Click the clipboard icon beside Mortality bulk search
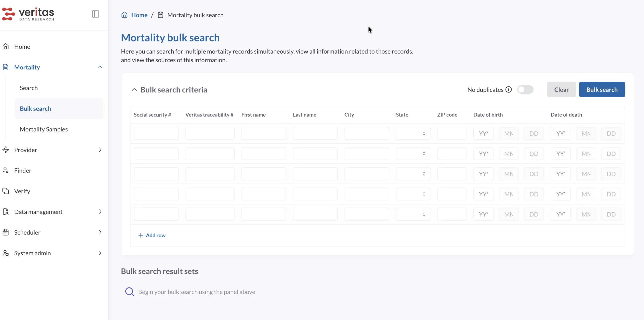The height and width of the screenshot is (320, 644). click(x=160, y=15)
